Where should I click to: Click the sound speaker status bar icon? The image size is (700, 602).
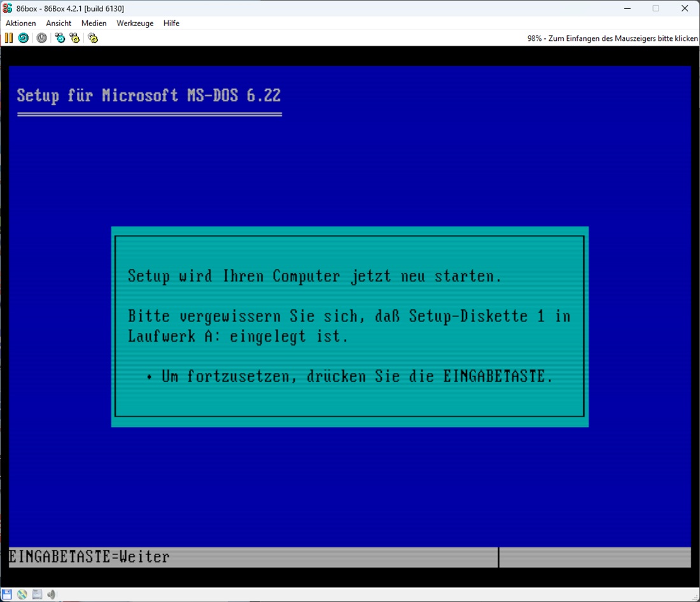point(52,594)
